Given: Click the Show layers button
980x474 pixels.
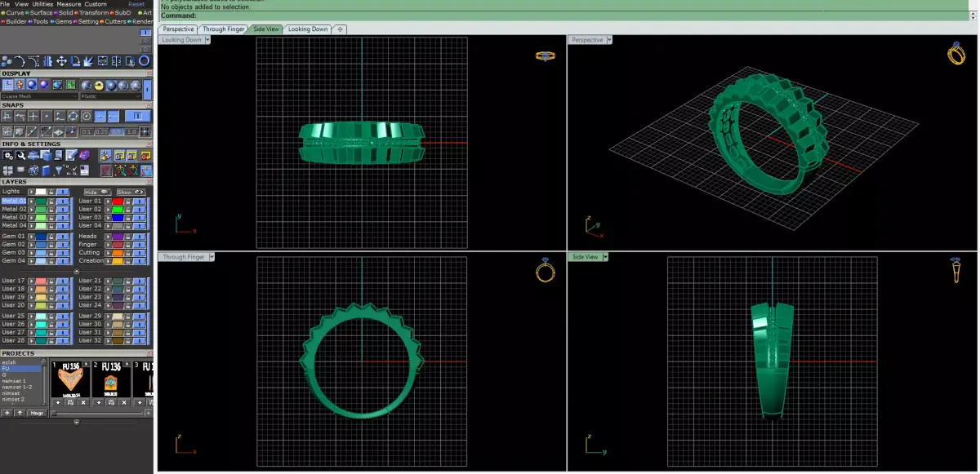Looking at the screenshot, I should (131, 192).
